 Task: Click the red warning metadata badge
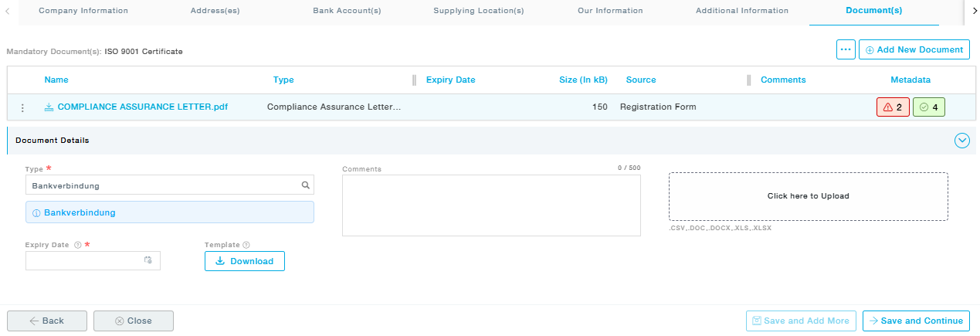[x=892, y=107]
